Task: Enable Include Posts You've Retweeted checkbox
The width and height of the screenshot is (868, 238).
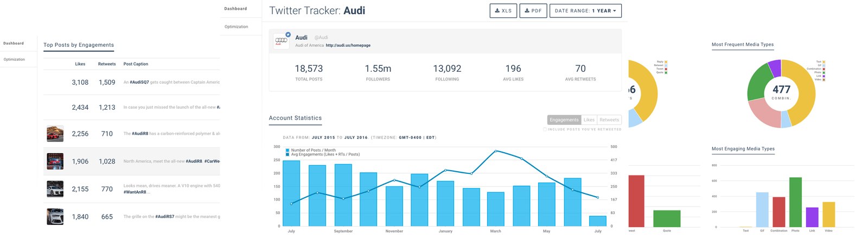Action: point(545,129)
